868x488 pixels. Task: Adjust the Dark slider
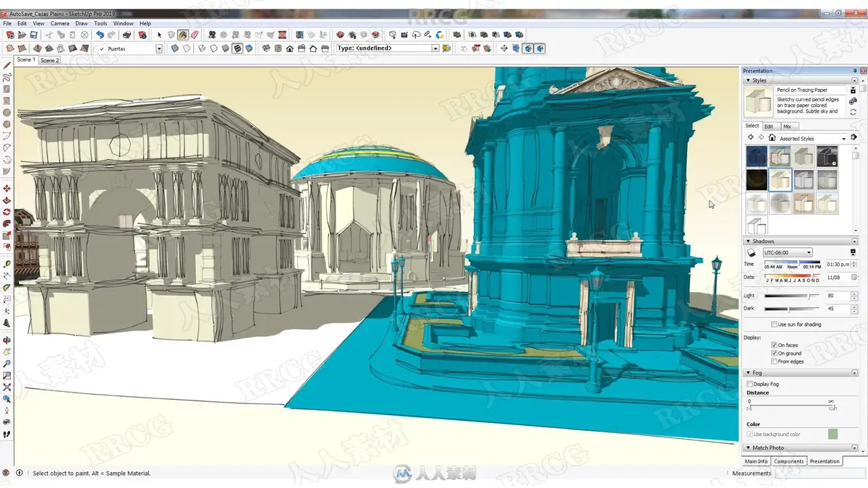coord(787,309)
